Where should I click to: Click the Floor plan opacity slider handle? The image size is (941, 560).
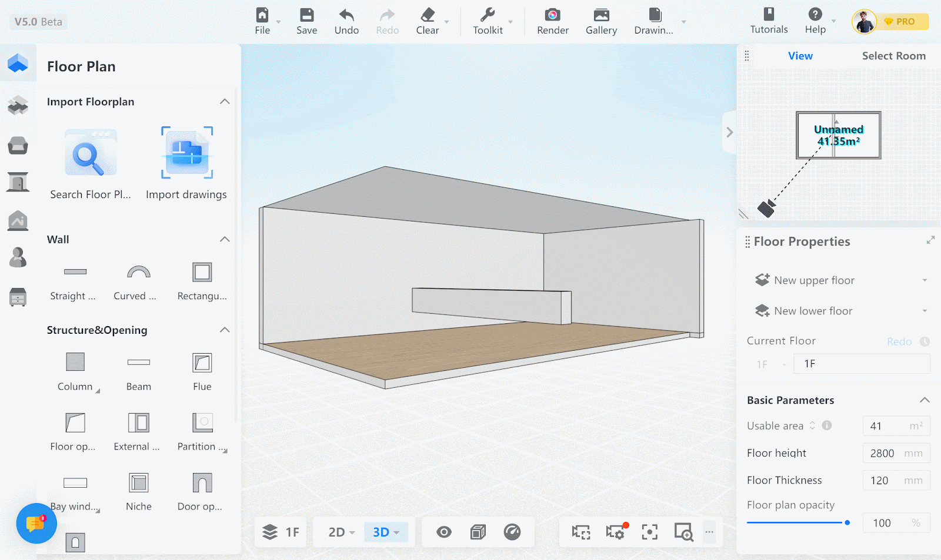coord(847,522)
